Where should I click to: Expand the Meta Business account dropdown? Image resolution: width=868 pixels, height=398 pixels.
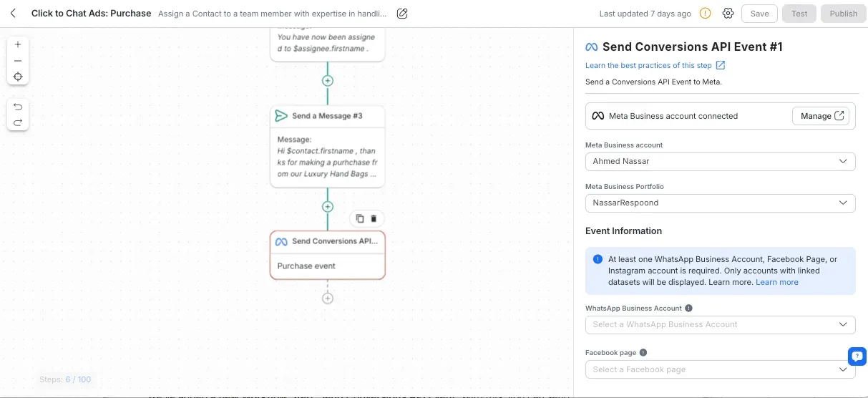(x=720, y=162)
